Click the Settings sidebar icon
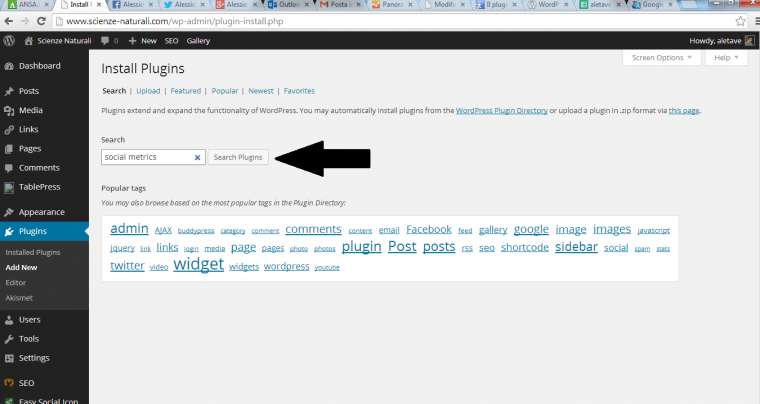 tap(9, 358)
